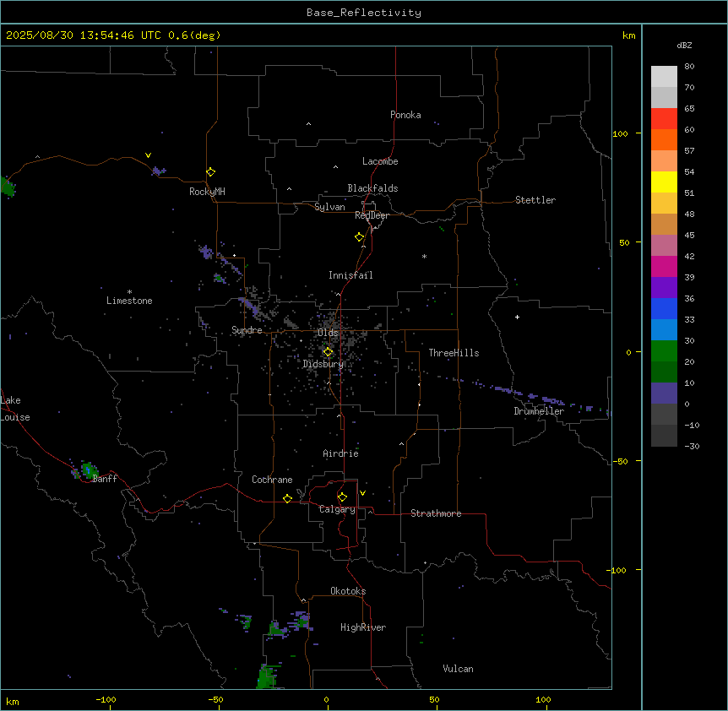
Task: Click the purple 39 to 36 dBZ swatch
Action: pos(664,288)
